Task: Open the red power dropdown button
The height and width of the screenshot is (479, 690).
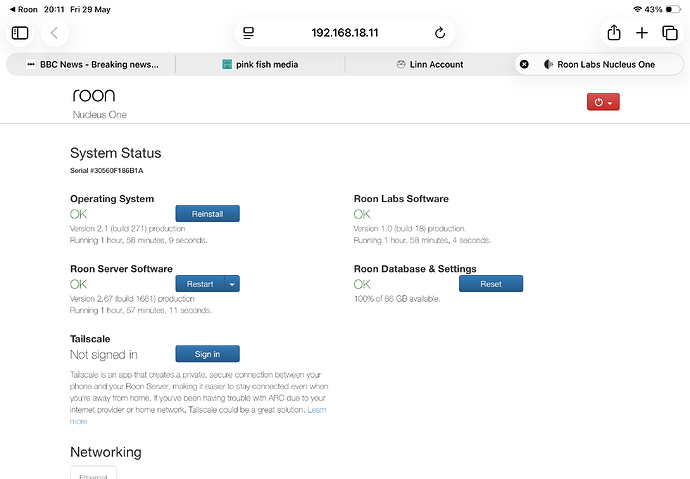Action: tap(603, 102)
